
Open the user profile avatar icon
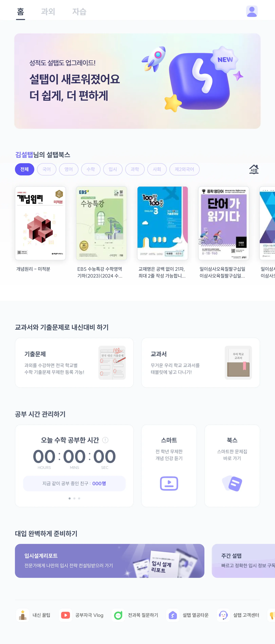tap(252, 11)
